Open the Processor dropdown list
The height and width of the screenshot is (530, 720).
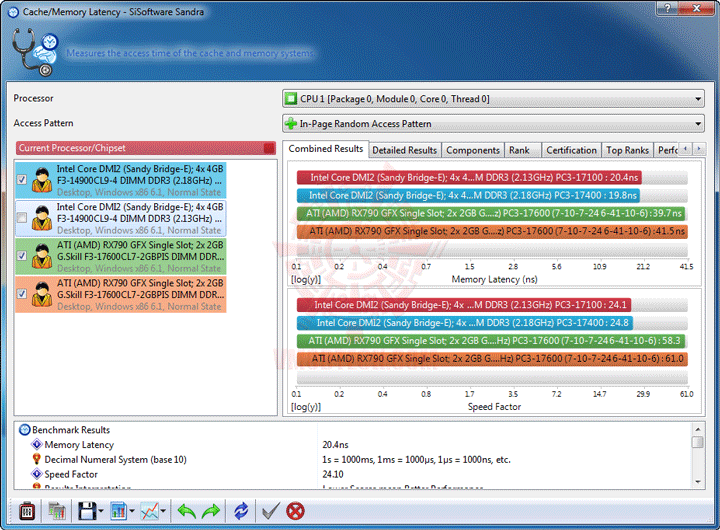click(x=494, y=99)
